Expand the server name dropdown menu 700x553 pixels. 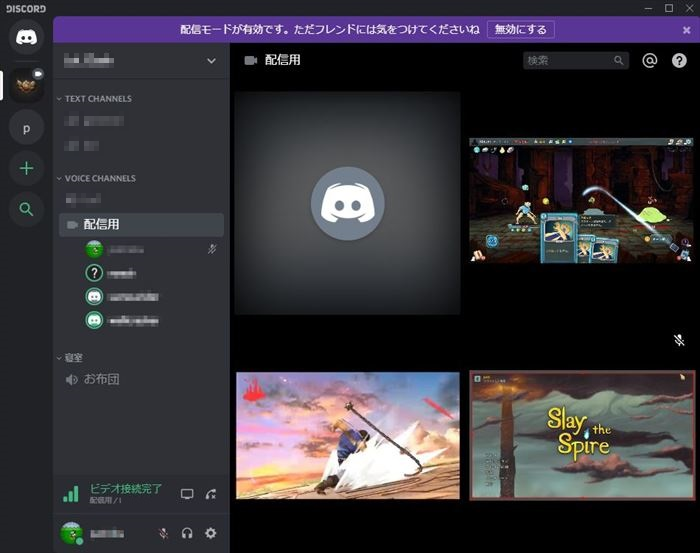pos(211,61)
